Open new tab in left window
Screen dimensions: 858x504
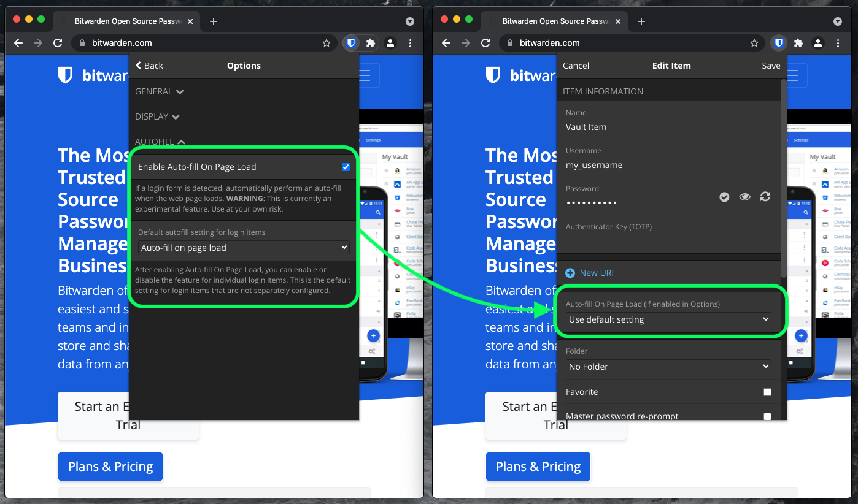click(214, 21)
